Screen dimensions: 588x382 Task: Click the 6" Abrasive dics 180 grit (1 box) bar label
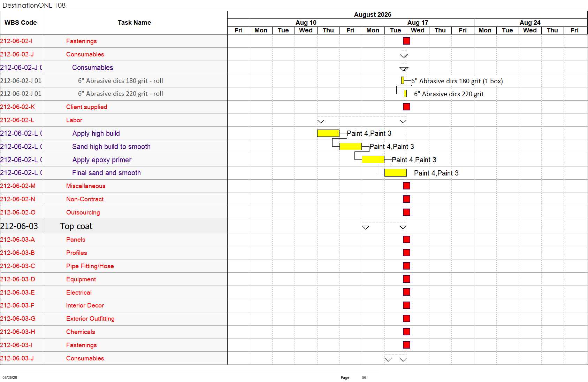coord(457,81)
